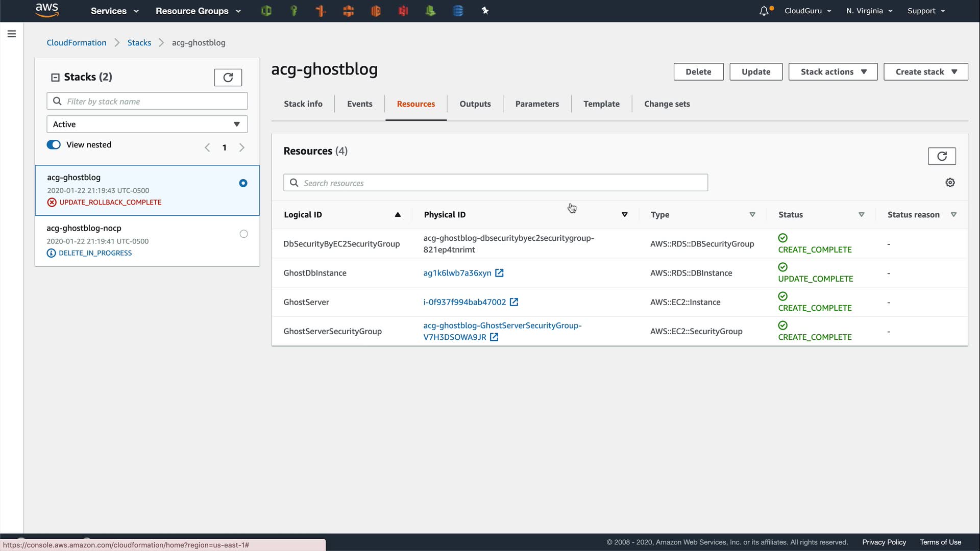Expand the Stack actions dropdown
Viewport: 980px width, 551px height.
(832, 72)
